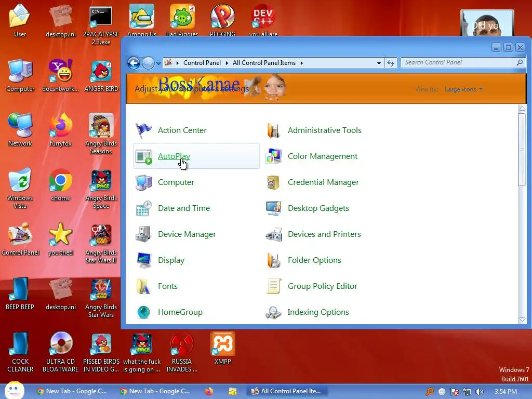The width and height of the screenshot is (532, 399).
Task: Select the Windows Vista recycle bin icon
Action: (20, 188)
